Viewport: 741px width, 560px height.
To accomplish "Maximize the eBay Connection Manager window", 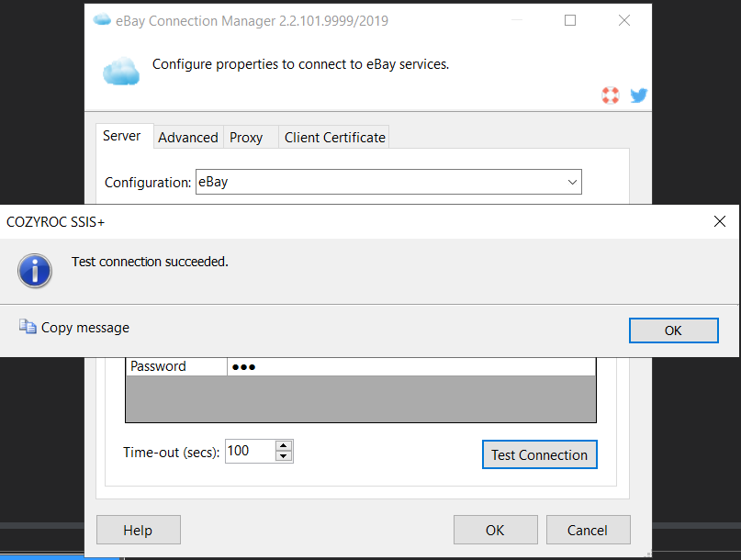I will (570, 20).
